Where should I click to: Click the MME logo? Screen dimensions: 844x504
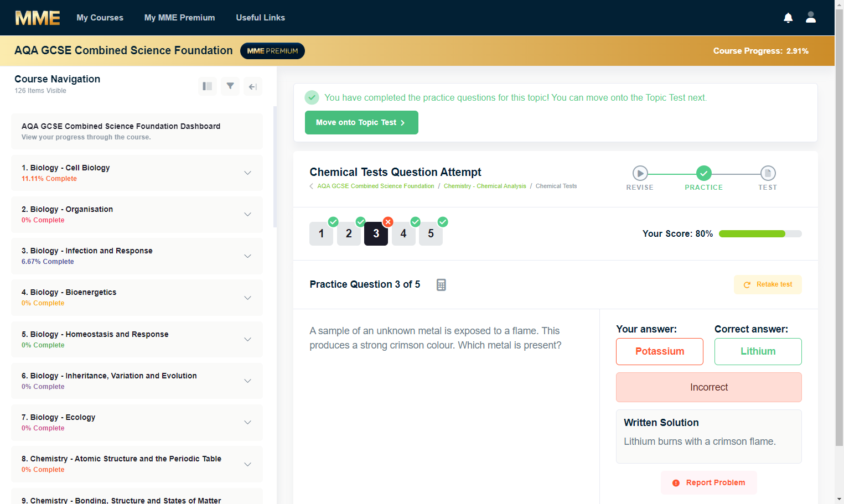[x=38, y=18]
